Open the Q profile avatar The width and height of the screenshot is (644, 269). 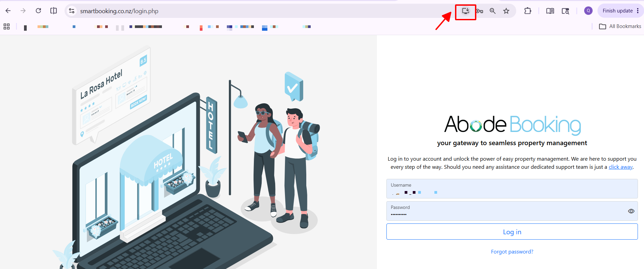pos(588,11)
